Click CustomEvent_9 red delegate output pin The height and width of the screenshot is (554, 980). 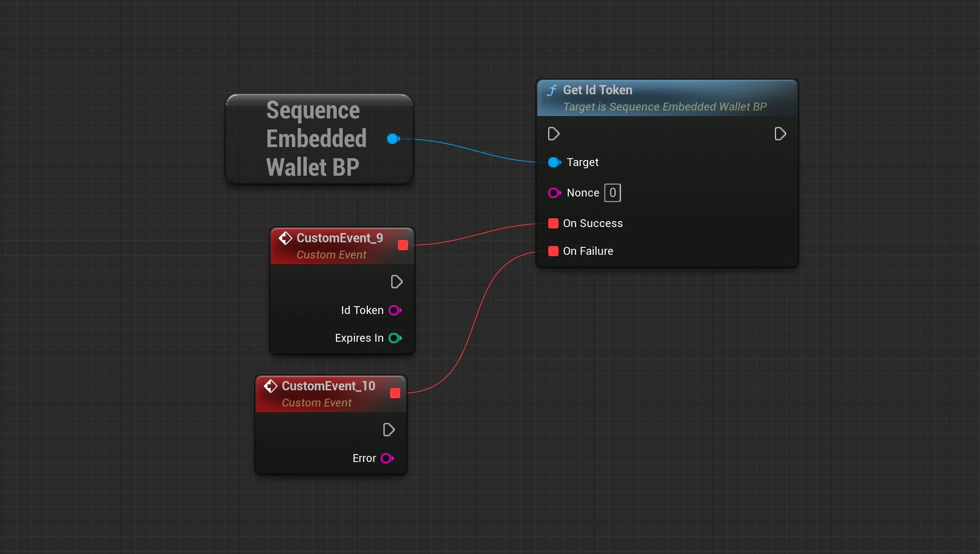tap(403, 245)
